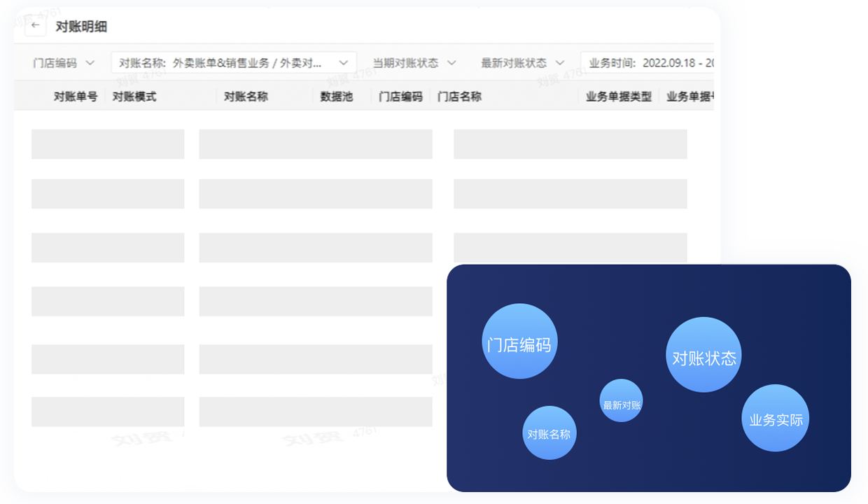Open the 当期对账状态 filter dropdown
The height and width of the screenshot is (504, 868).
tap(414, 63)
